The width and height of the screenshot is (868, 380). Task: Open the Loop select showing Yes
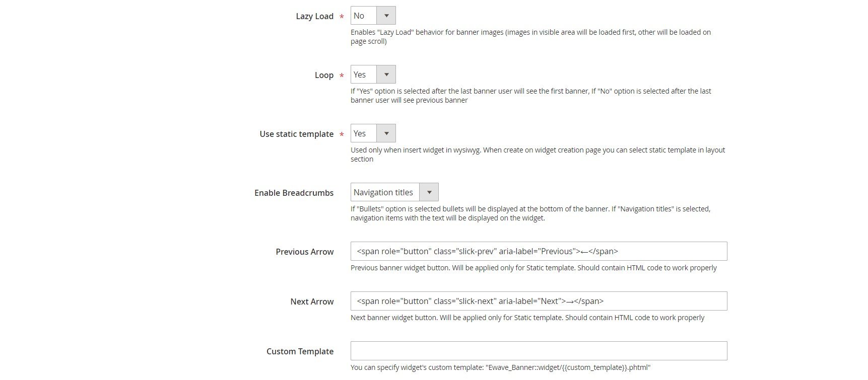373,74
